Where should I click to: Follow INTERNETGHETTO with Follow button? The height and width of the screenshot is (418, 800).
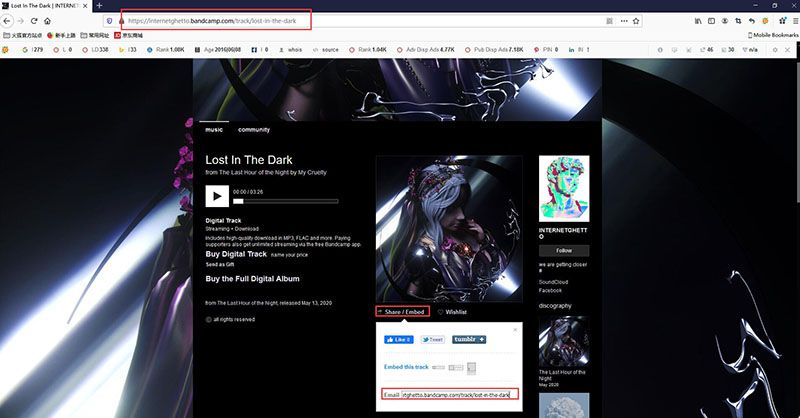[564, 251]
